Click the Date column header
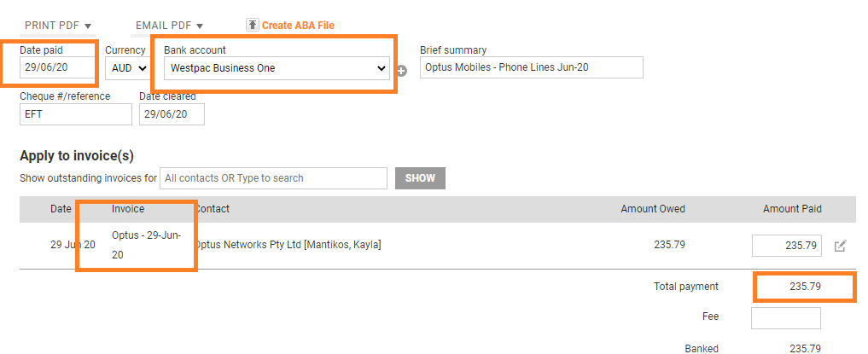The width and height of the screenshot is (868, 354). click(61, 209)
